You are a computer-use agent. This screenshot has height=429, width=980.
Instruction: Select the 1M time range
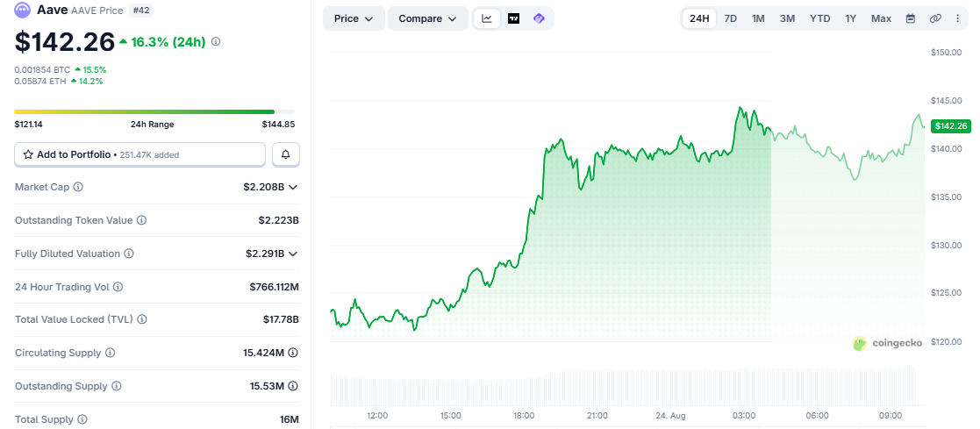click(758, 18)
